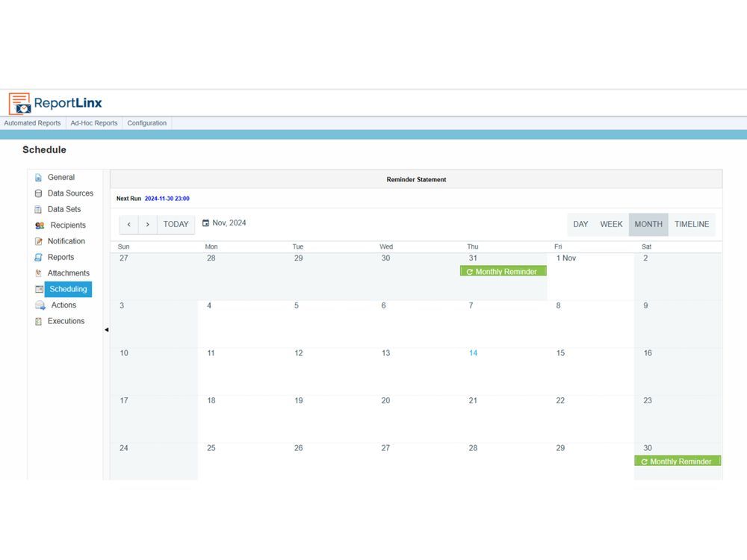Screen dimensions: 747x560
Task: Open the Data Sets sidebar link
Action: coord(63,210)
